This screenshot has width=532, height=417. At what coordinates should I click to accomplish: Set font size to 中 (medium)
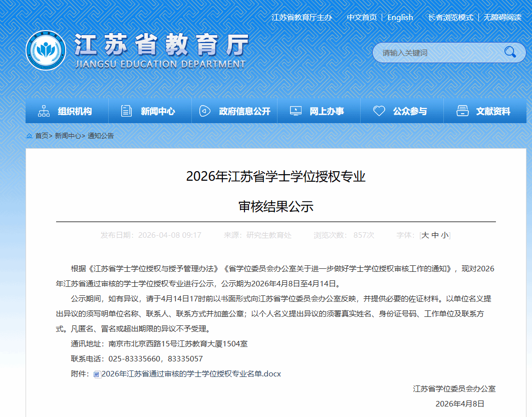tap(435, 235)
